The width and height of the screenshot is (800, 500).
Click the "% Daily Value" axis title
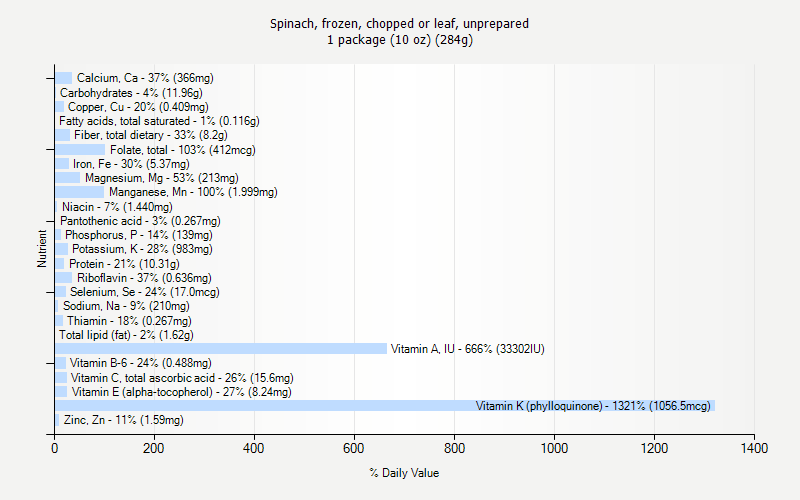(404, 473)
